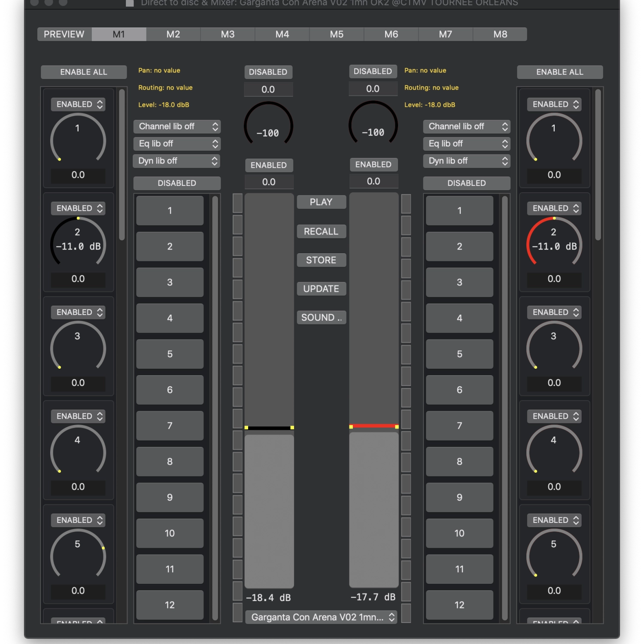Toggle the left DISABLED button above 0.0

point(268,72)
